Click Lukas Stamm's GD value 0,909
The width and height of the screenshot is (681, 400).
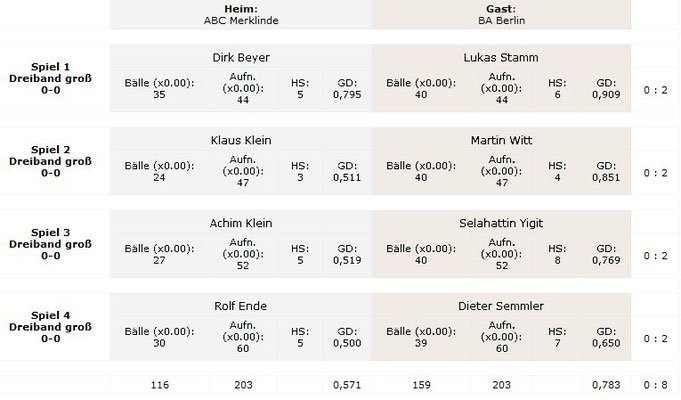606,95
